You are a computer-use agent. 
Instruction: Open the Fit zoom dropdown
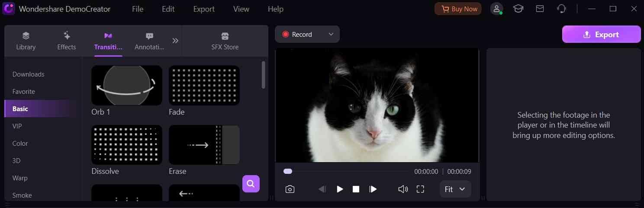click(x=455, y=189)
